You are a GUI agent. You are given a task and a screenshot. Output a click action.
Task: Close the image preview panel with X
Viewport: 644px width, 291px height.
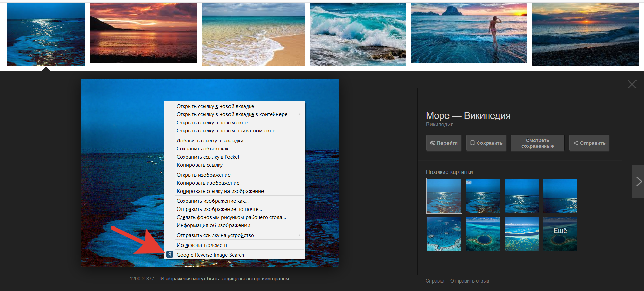[x=632, y=84]
